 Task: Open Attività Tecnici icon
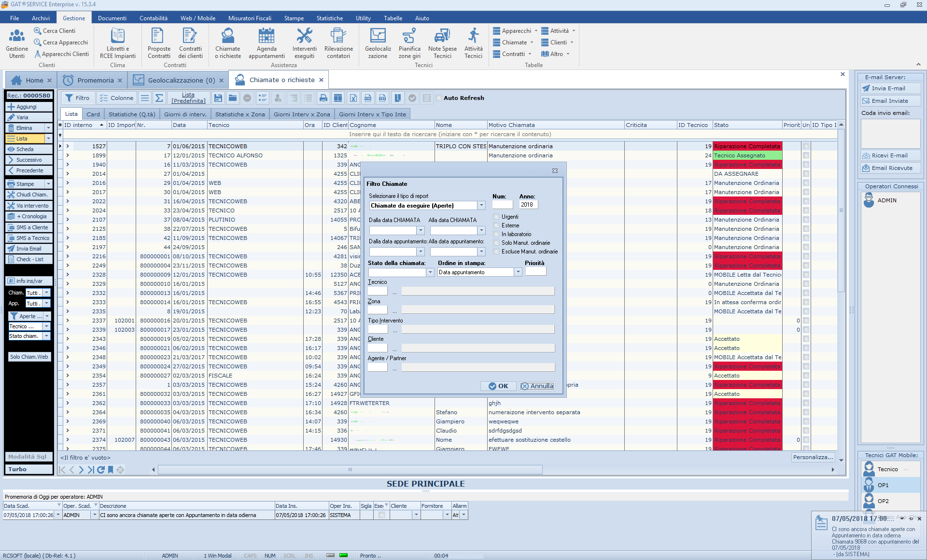pyautogui.click(x=473, y=43)
